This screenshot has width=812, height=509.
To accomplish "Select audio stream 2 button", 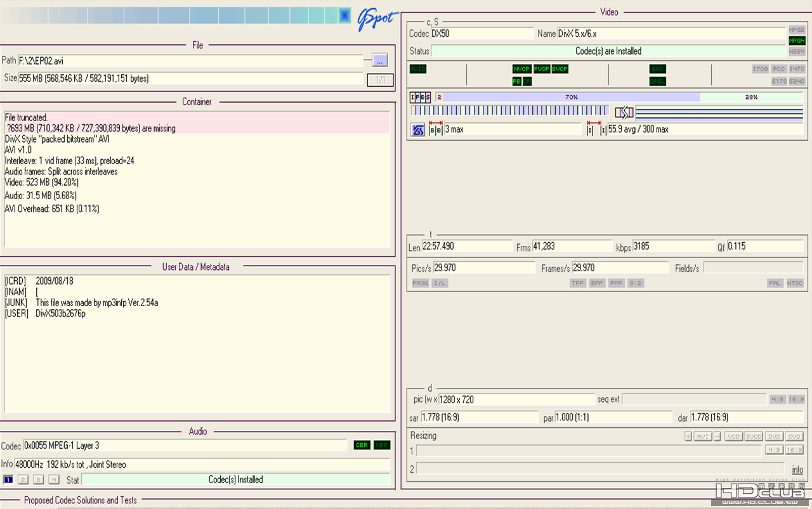I will tap(23, 480).
